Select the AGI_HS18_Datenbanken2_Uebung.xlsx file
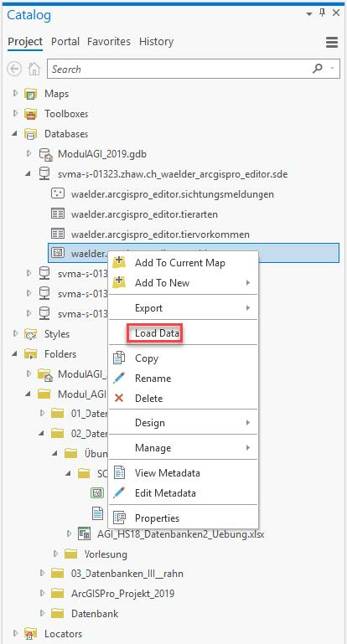 pyautogui.click(x=180, y=534)
